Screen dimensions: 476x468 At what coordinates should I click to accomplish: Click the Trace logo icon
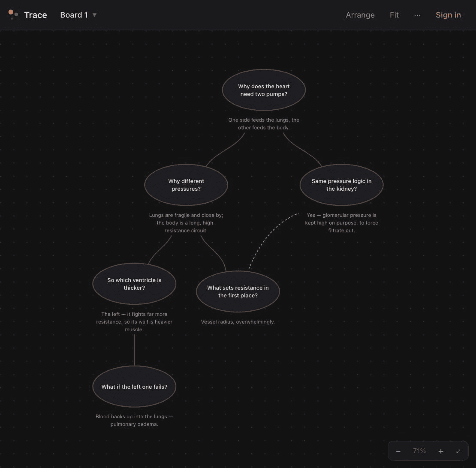pyautogui.click(x=13, y=15)
